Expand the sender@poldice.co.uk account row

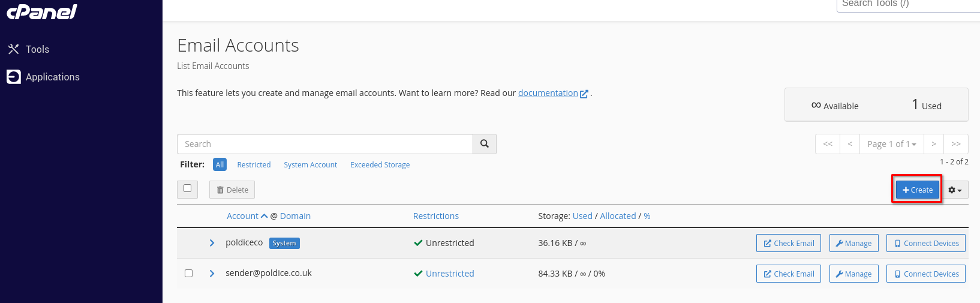click(212, 274)
